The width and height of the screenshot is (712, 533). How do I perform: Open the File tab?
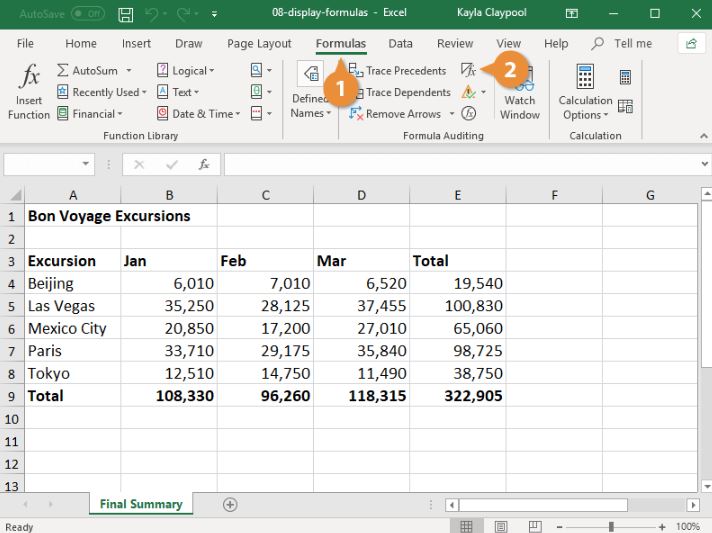point(25,44)
